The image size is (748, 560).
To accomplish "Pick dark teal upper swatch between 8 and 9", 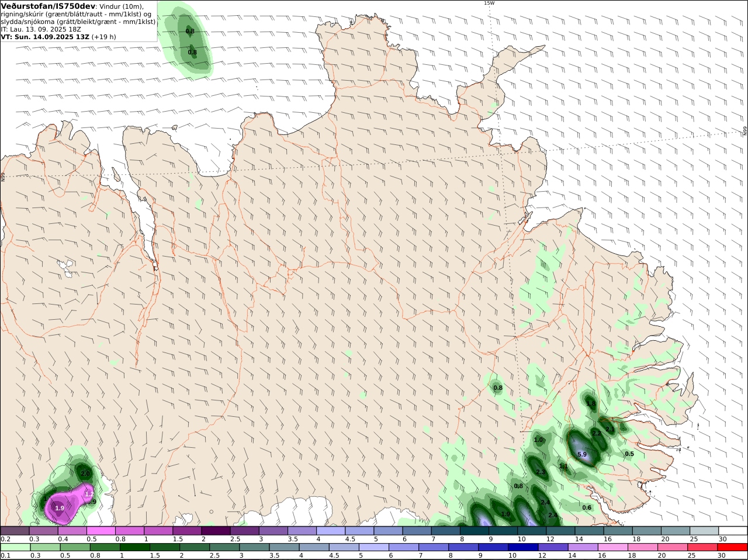I will point(475,531).
